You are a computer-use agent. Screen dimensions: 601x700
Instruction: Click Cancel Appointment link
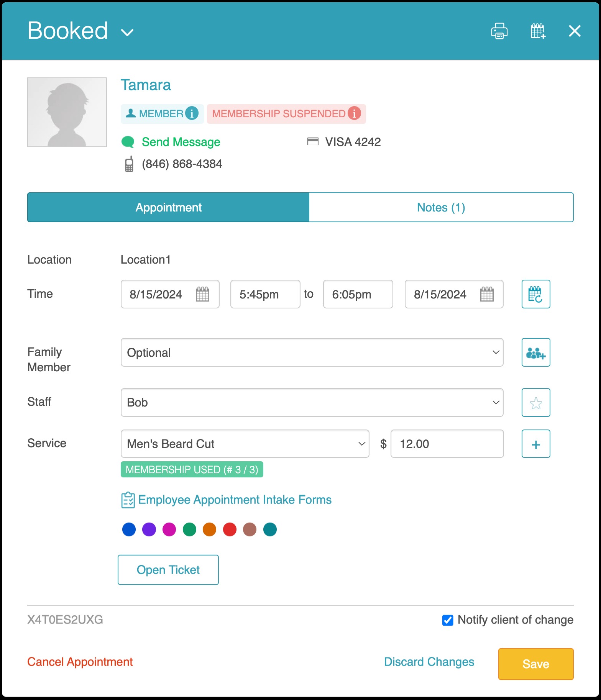pyautogui.click(x=80, y=662)
